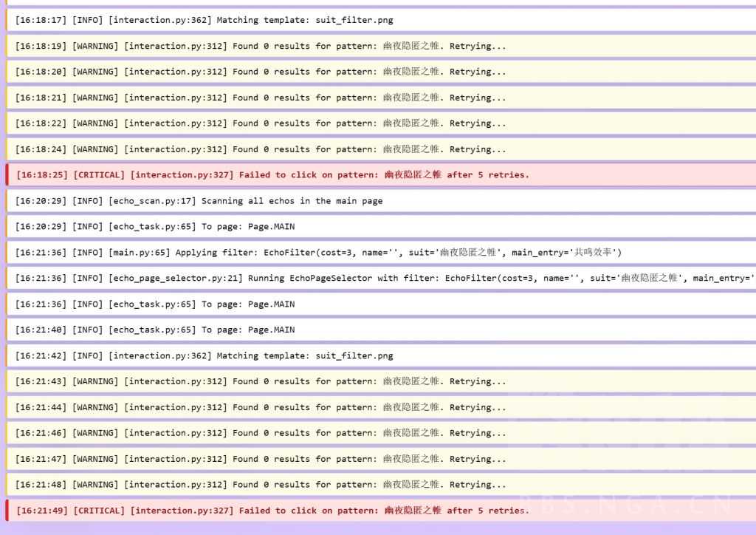Click the warning log line at 16:21:43
The width and height of the screenshot is (756, 535).
[261, 381]
